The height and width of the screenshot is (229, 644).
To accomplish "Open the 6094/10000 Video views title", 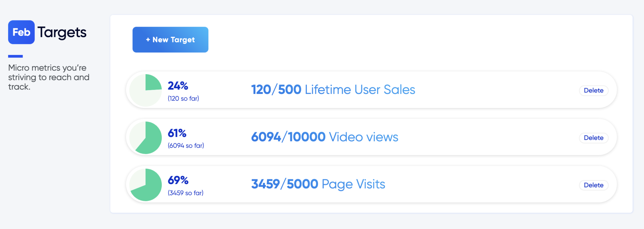I will click(x=325, y=137).
